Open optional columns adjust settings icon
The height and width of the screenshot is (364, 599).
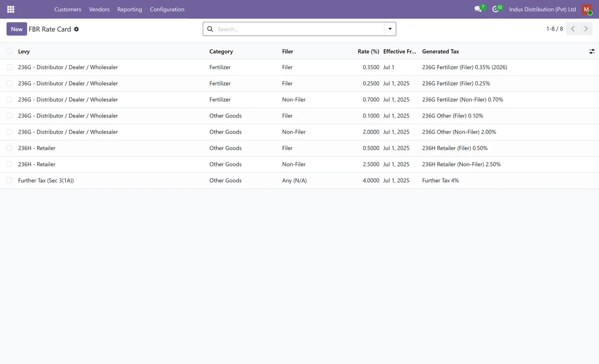[x=592, y=51]
